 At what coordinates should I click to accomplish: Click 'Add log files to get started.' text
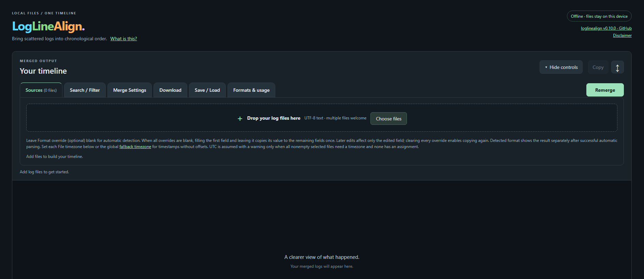tap(44, 172)
